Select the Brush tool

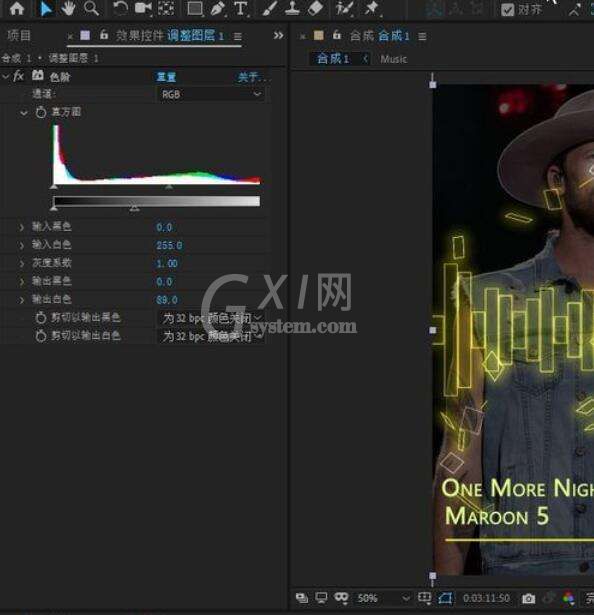[x=270, y=8]
